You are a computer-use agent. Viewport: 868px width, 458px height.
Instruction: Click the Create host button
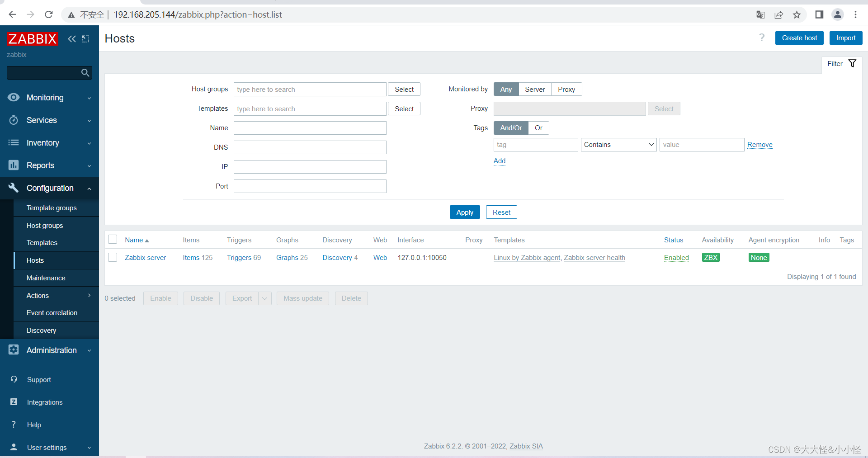click(799, 38)
